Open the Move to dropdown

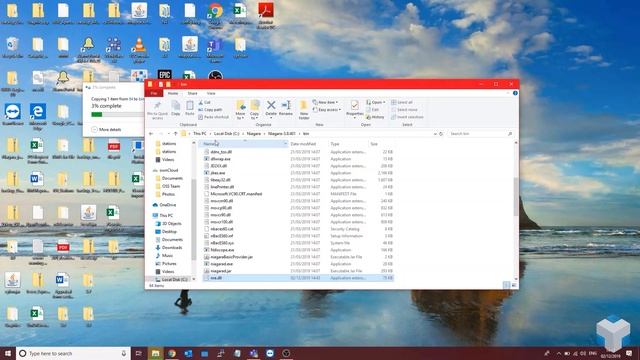(x=240, y=110)
